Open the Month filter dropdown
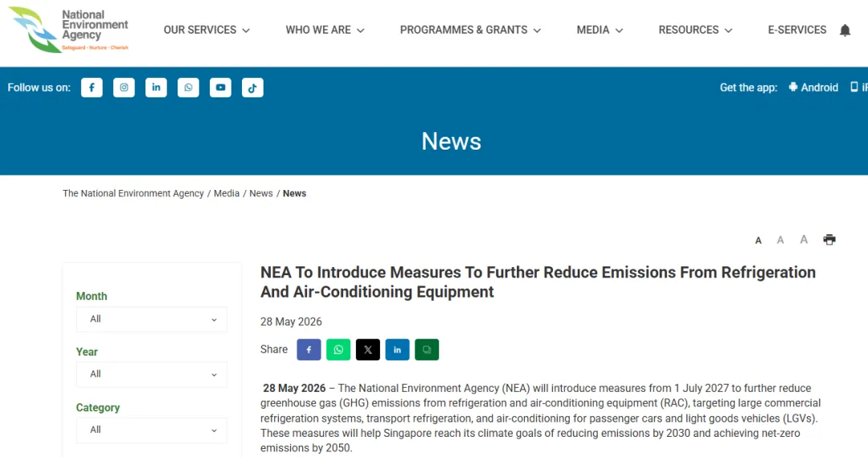868x457 pixels. [152, 319]
